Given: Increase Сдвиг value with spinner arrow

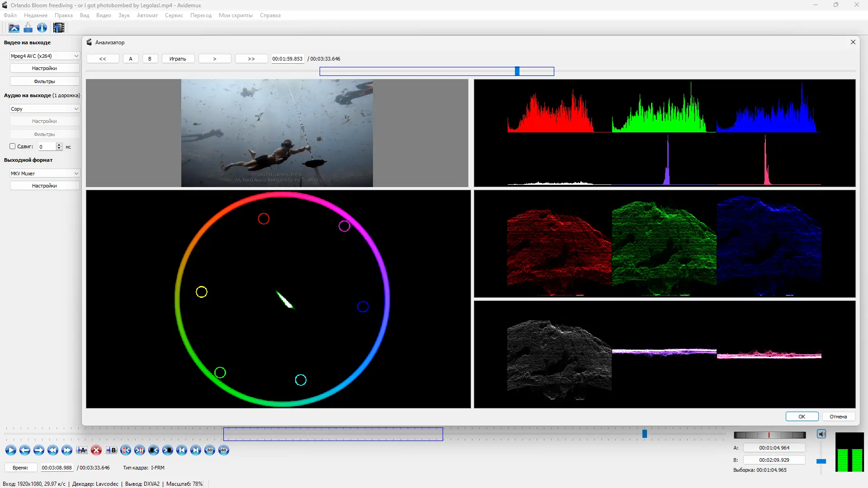Looking at the screenshot, I should tap(59, 145).
